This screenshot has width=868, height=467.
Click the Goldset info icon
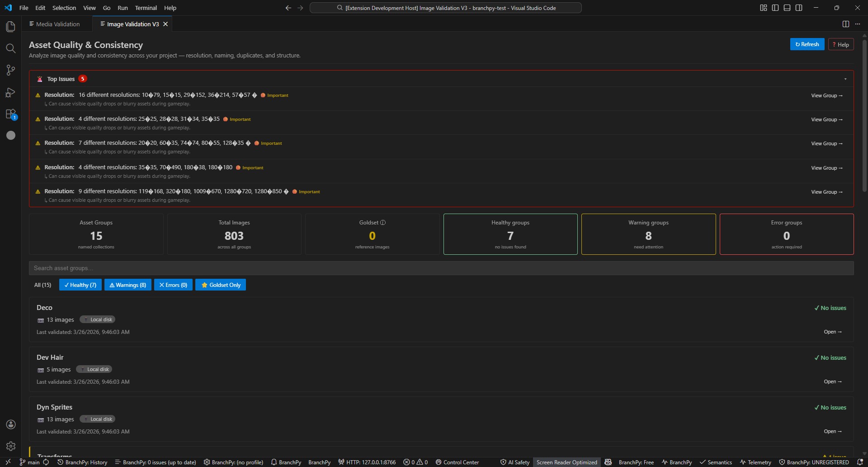point(383,223)
